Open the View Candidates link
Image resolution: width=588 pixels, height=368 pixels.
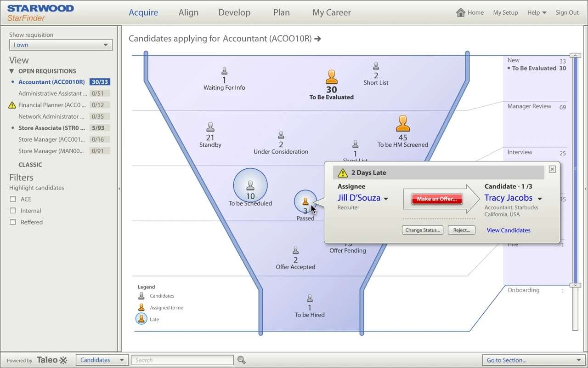(x=509, y=230)
